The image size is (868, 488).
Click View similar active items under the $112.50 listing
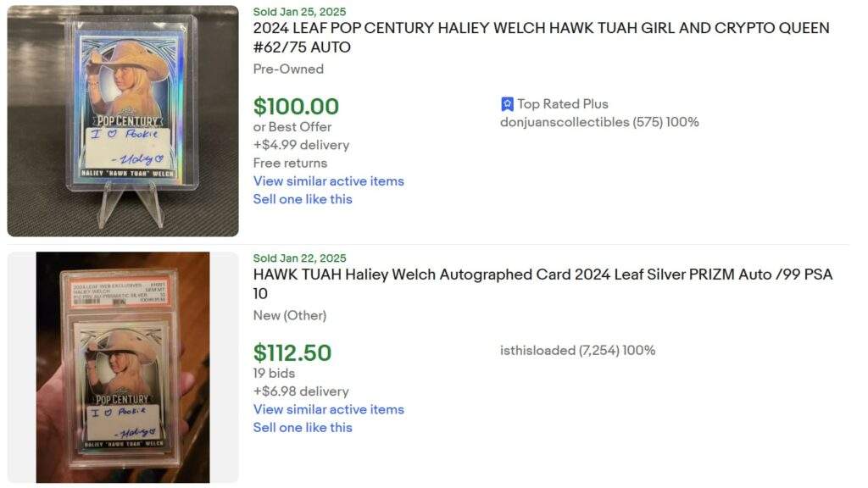(328, 409)
